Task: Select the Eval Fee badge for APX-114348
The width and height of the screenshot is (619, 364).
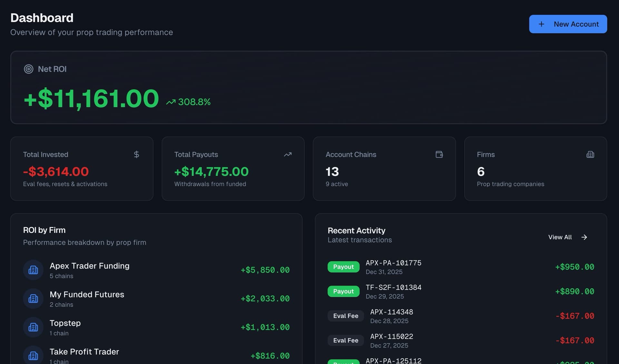Action: coord(346,316)
